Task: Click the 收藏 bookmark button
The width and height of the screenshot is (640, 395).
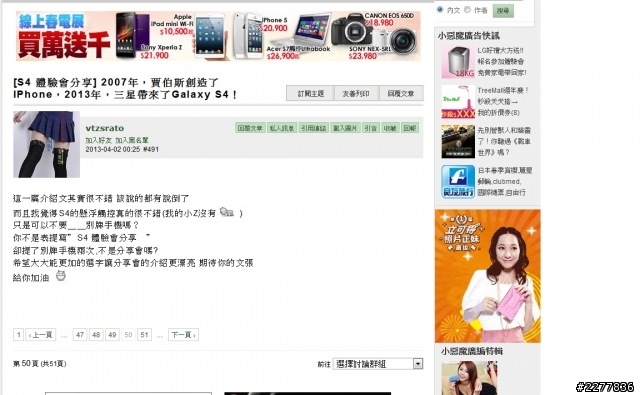Action: [x=390, y=128]
